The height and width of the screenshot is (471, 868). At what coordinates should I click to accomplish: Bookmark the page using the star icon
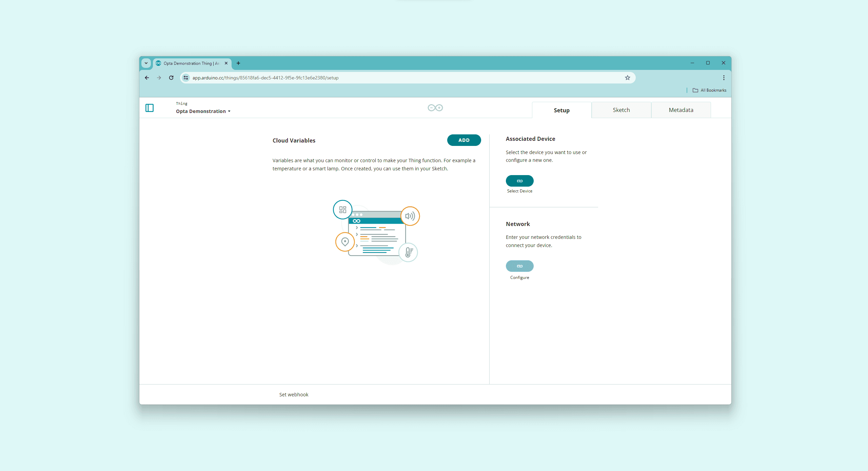[627, 77]
